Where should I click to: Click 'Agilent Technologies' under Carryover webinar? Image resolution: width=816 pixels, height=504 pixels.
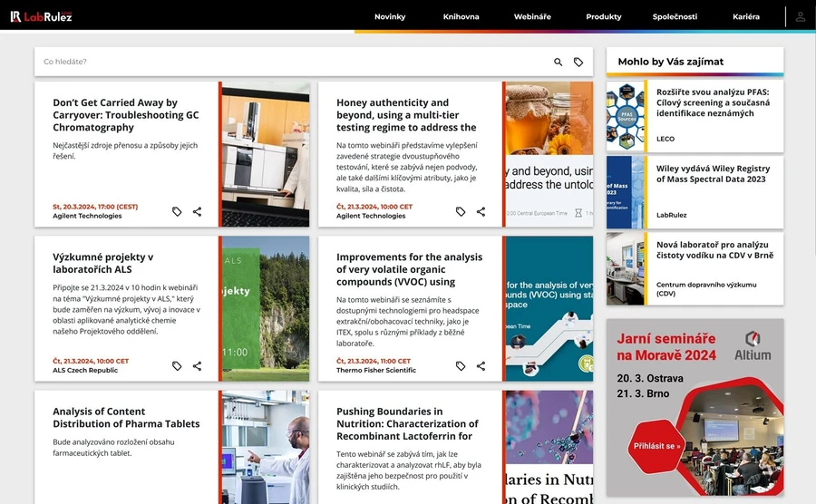point(87,216)
